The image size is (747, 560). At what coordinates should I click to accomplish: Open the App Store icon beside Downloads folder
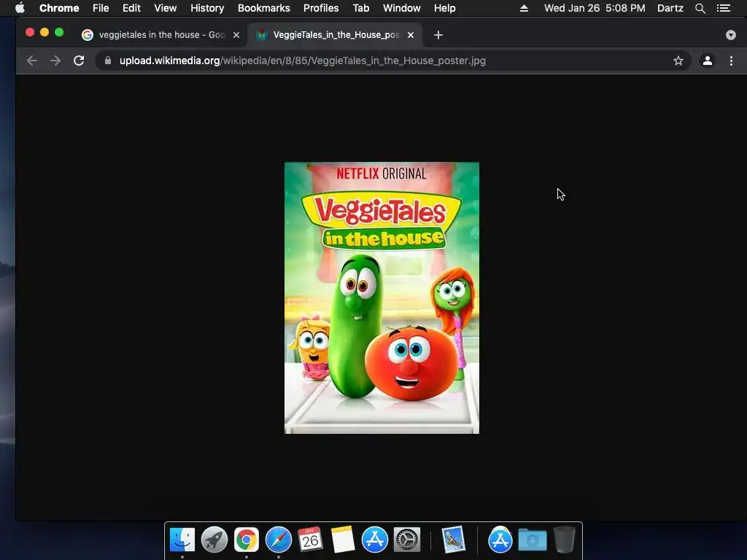500,540
